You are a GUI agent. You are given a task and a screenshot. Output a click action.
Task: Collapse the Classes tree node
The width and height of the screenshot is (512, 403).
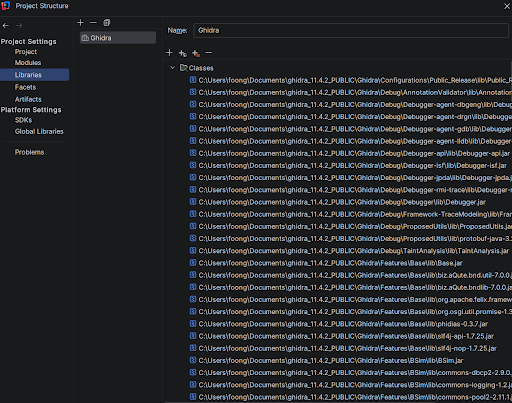click(x=172, y=68)
